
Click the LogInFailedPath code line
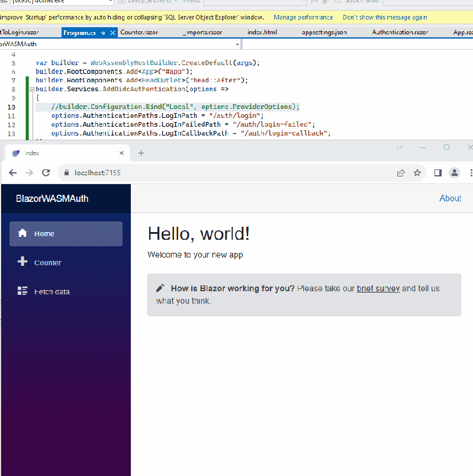(183, 124)
